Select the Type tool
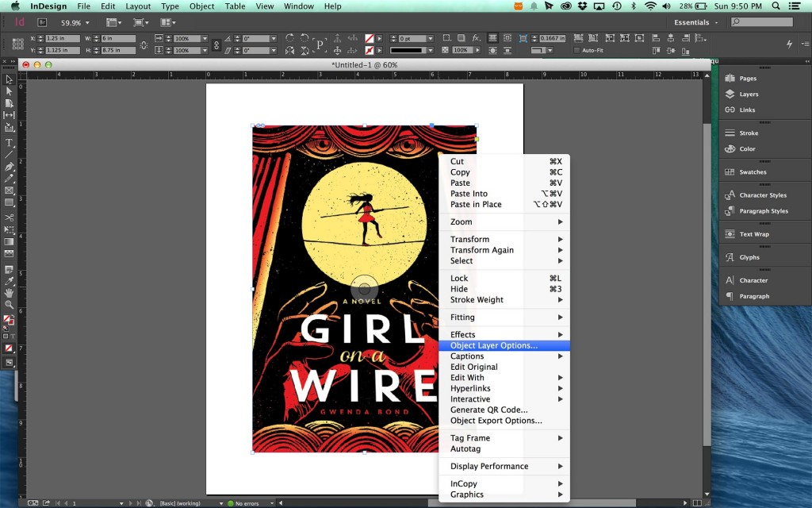The image size is (812, 508). coord(9,143)
